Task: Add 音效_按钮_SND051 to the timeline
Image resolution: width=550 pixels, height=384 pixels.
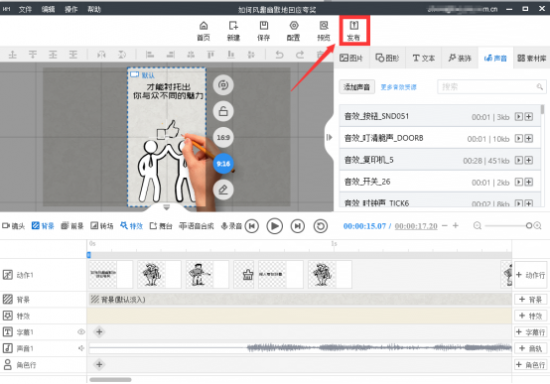Action: pyautogui.click(x=529, y=117)
